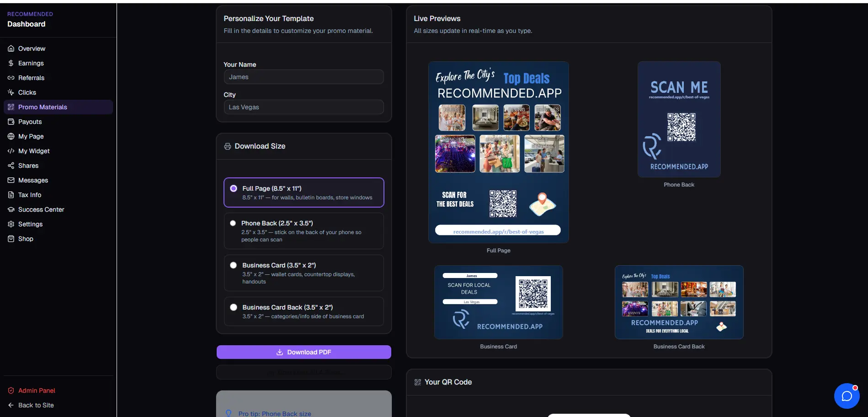Click the Full Page preview thumbnail
The width and height of the screenshot is (868, 417).
[499, 152]
